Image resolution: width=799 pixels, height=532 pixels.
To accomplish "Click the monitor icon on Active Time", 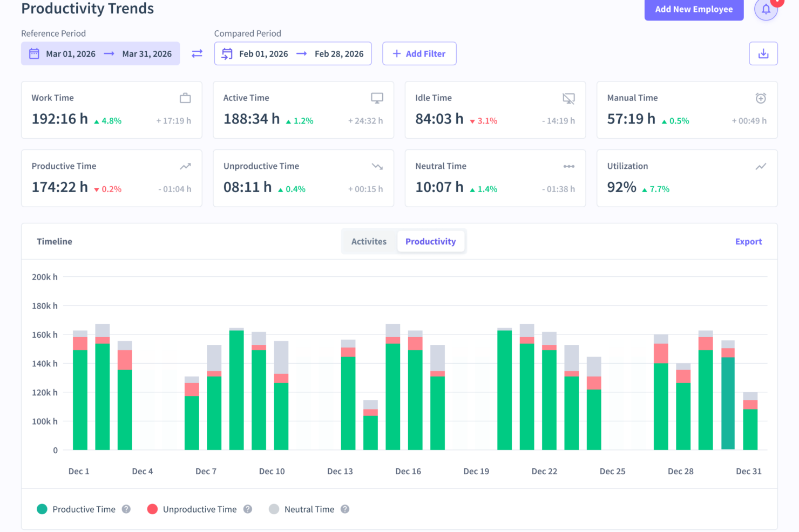I will point(377,98).
